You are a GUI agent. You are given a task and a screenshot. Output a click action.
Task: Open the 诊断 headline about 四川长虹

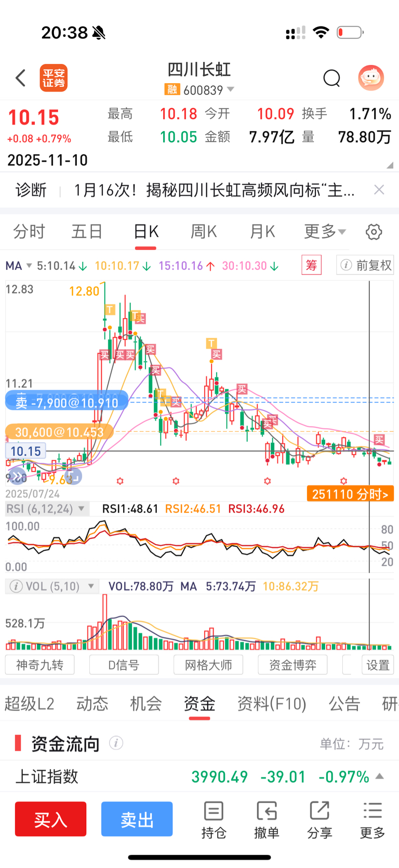pyautogui.click(x=214, y=190)
